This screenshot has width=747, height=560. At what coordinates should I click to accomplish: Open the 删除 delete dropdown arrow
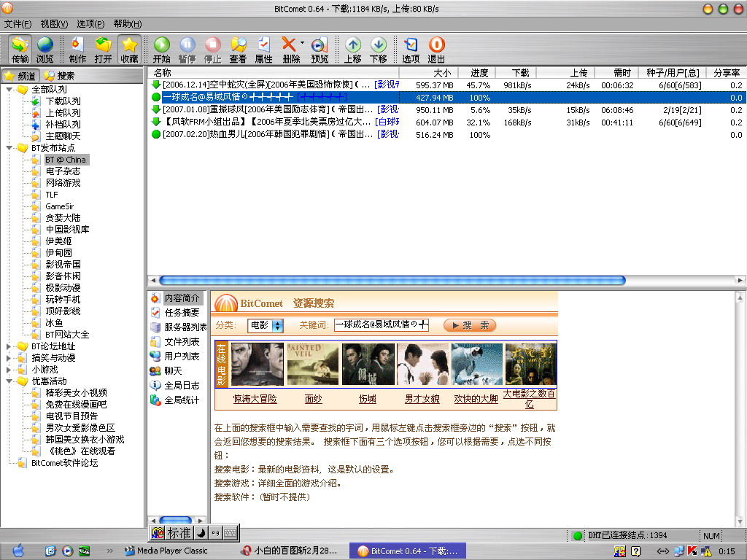coord(302,43)
